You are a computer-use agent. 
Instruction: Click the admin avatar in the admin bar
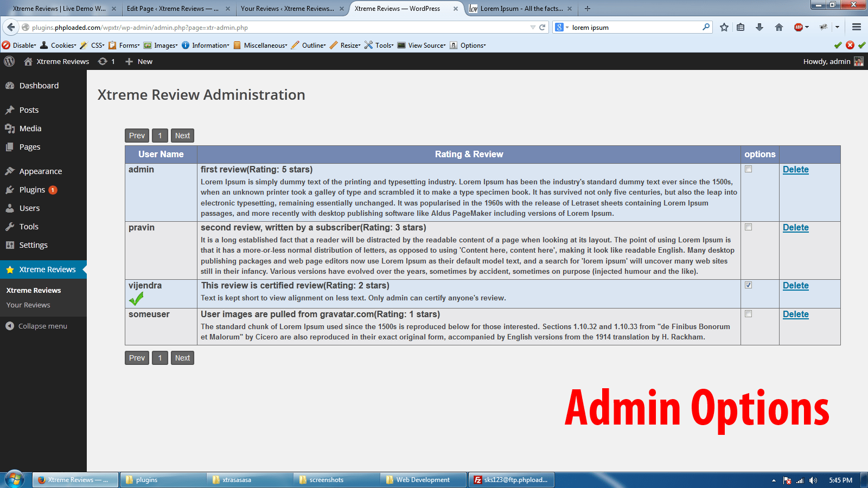click(859, 61)
